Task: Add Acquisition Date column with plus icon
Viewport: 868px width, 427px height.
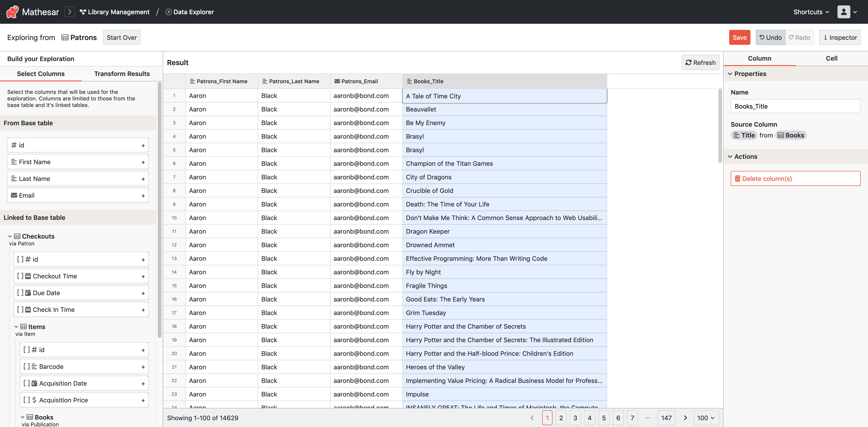Action: pos(143,384)
